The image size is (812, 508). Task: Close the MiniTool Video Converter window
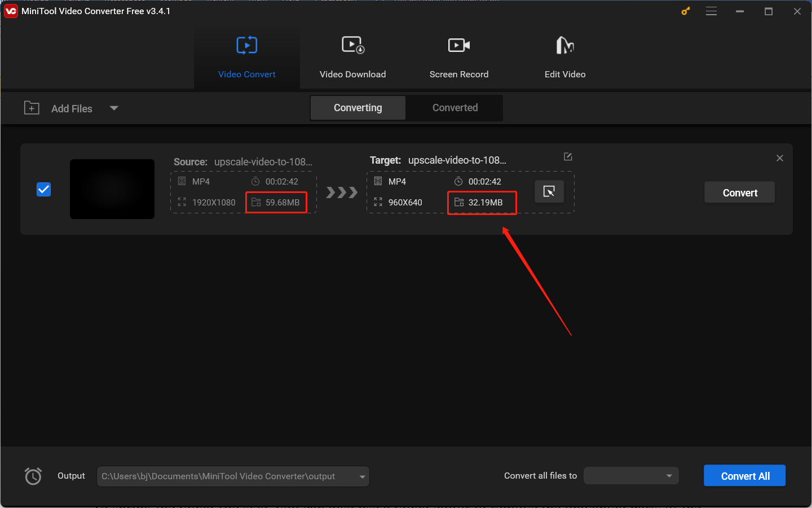pos(797,11)
